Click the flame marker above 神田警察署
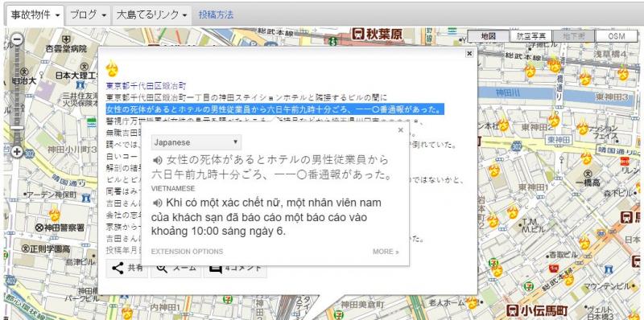 (x=54, y=213)
